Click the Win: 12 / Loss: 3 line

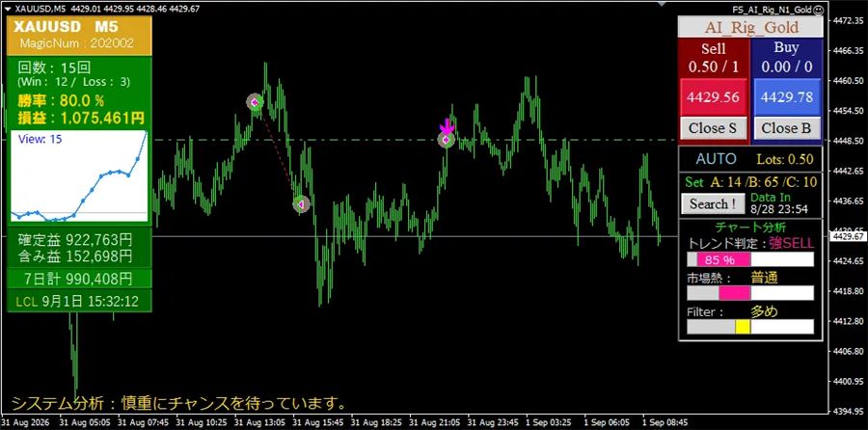(x=73, y=83)
